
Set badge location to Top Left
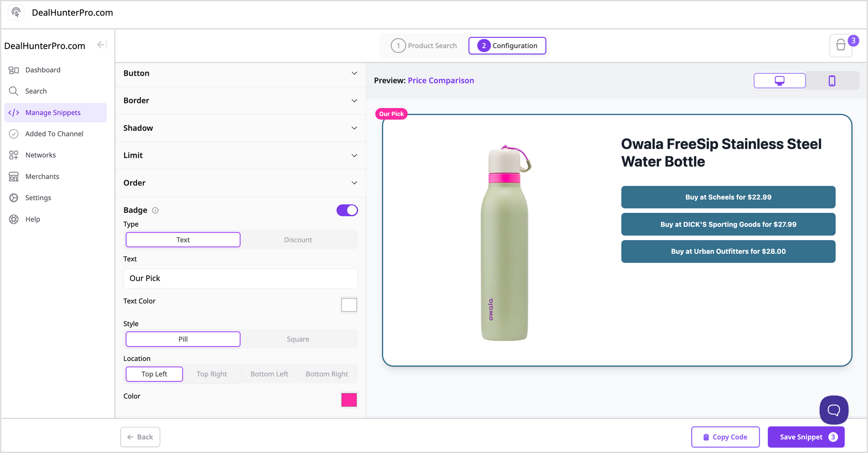point(155,374)
